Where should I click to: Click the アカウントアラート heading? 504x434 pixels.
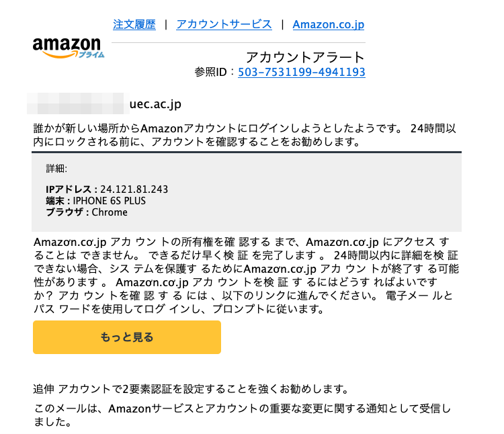click(x=305, y=57)
